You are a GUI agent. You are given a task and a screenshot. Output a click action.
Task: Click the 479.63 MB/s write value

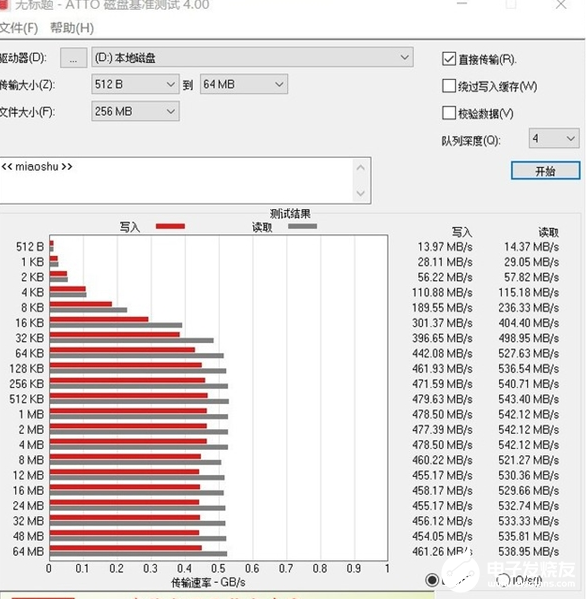click(x=442, y=399)
